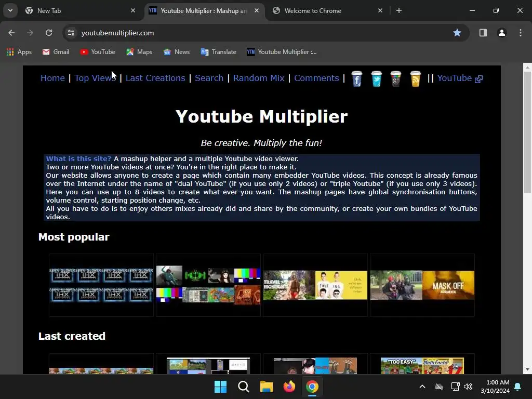Open the Search link in site navigation
This screenshot has width=532, height=399.
coord(209,78)
